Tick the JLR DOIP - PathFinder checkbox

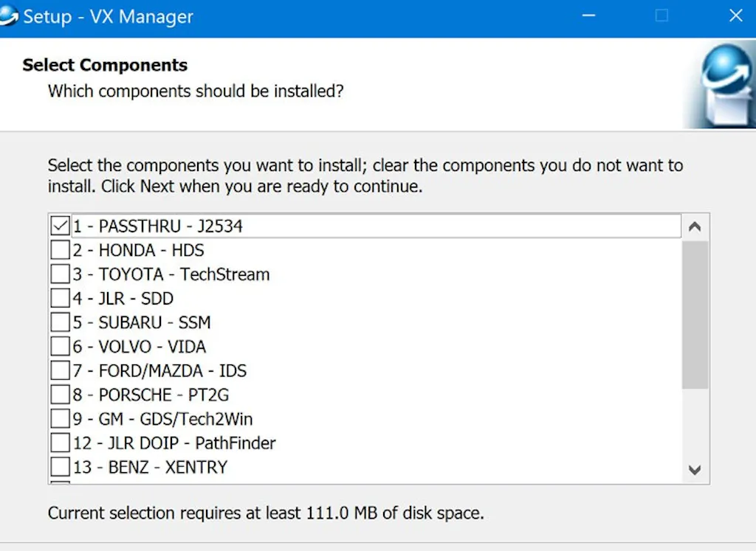60,443
